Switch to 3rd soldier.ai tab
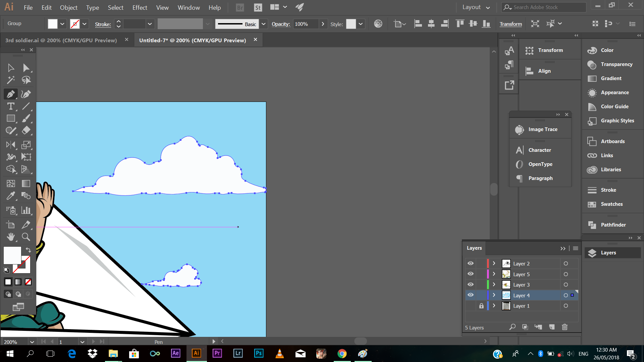 [61, 40]
